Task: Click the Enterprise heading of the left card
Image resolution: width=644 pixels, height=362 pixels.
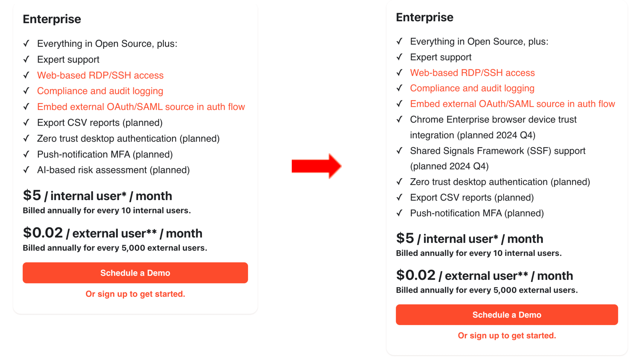Action: click(52, 19)
